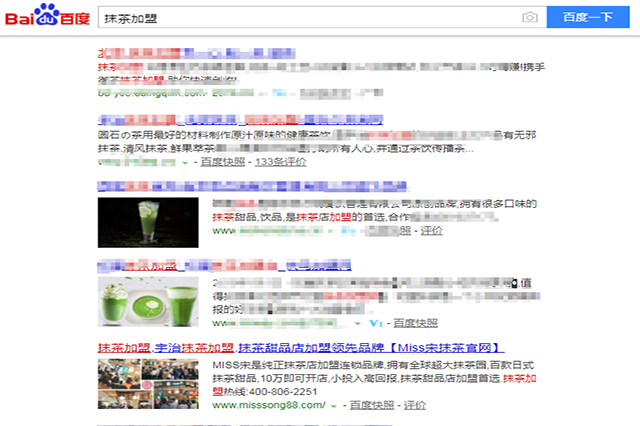Click the three green matcha cups thumbnail
Viewport: 640px width, 426px height.
[x=148, y=302]
